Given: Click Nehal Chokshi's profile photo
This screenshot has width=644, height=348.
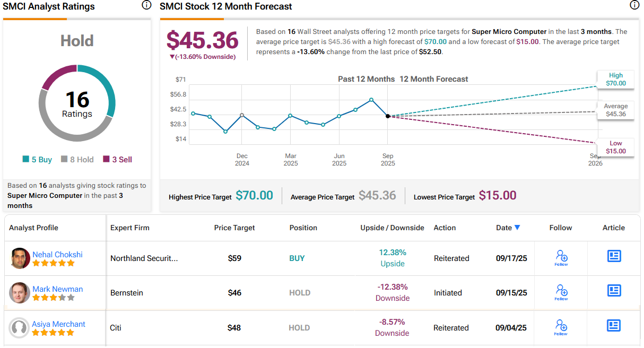Looking at the screenshot, I should tap(20, 258).
